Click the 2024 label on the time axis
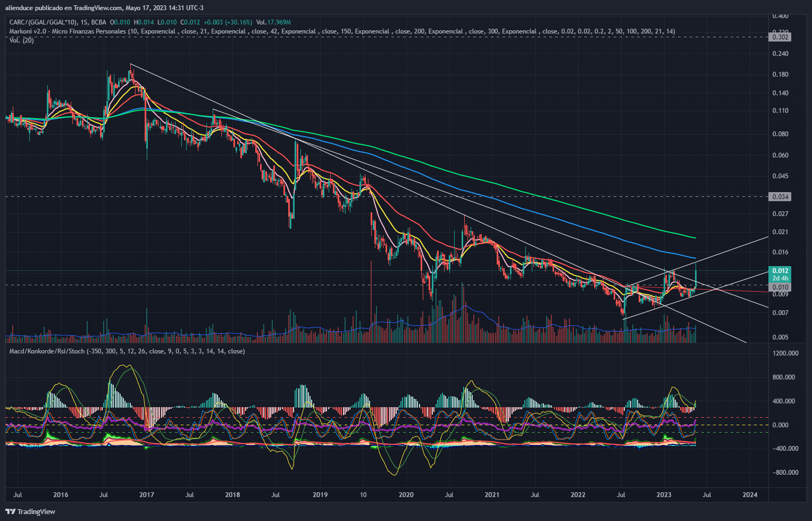 750,495
